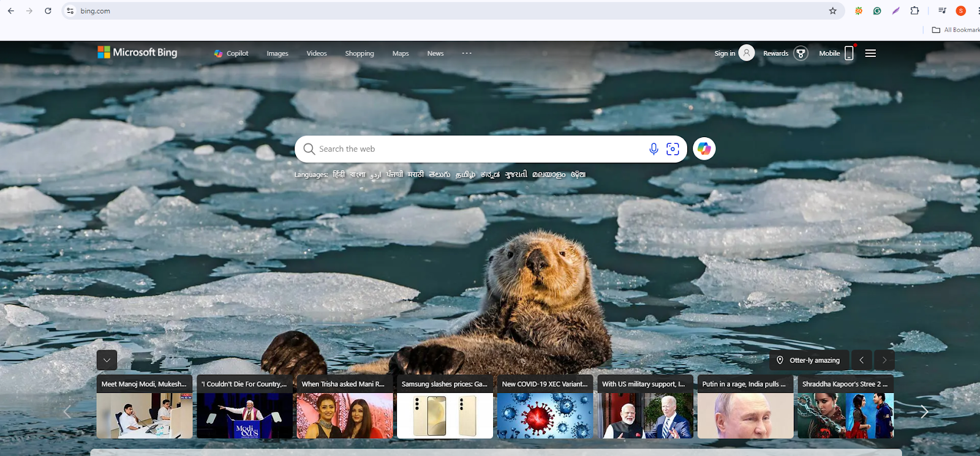This screenshot has height=456, width=980.
Task: Click the browser forward arrow
Action: tap(29, 11)
